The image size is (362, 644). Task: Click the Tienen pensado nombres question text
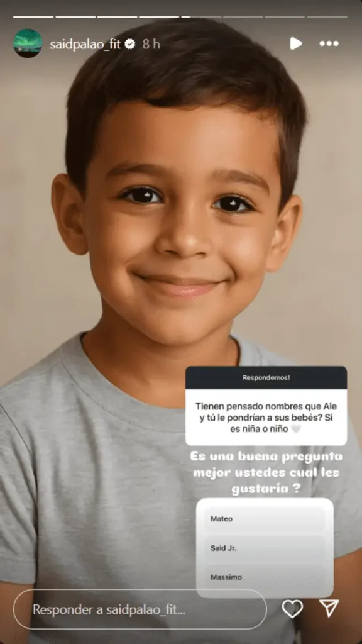point(266,418)
